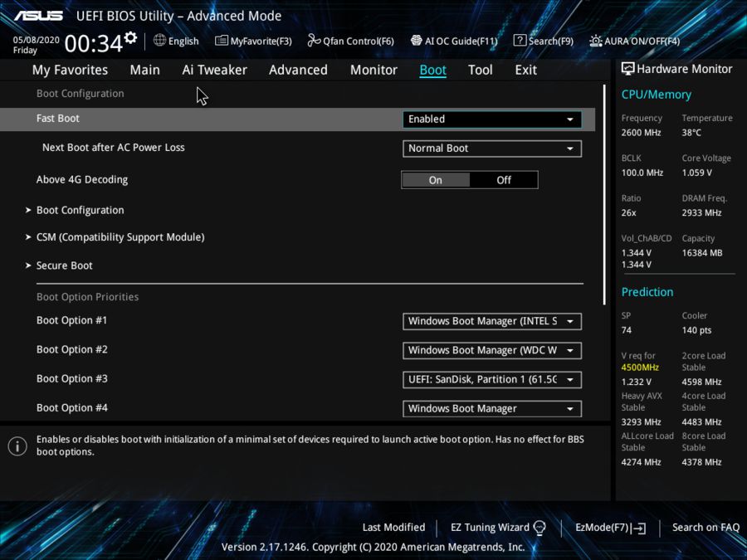The width and height of the screenshot is (747, 560).
Task: Click the EzMode exit arrow icon
Action: tap(639, 528)
